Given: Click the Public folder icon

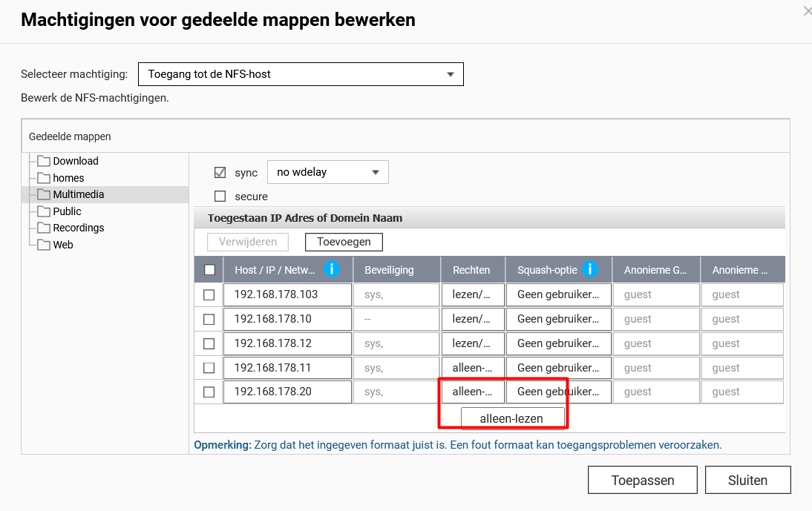Looking at the screenshot, I should [x=44, y=211].
